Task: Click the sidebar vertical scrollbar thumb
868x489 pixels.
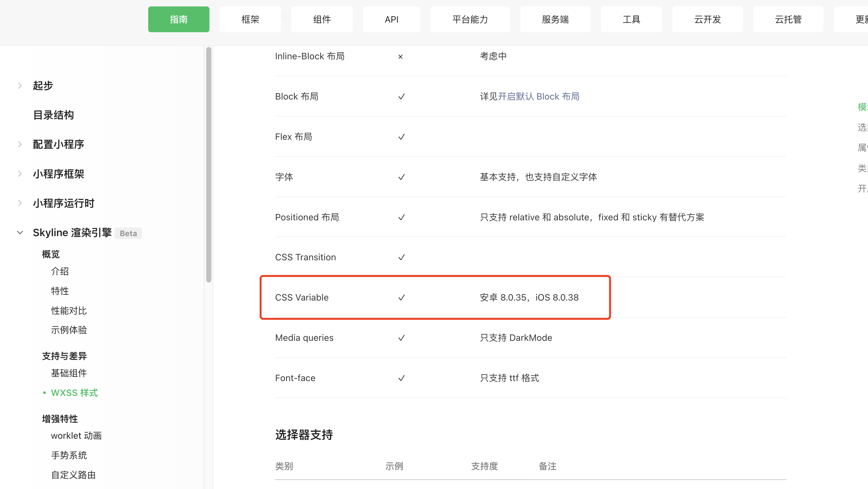Action: point(208,165)
